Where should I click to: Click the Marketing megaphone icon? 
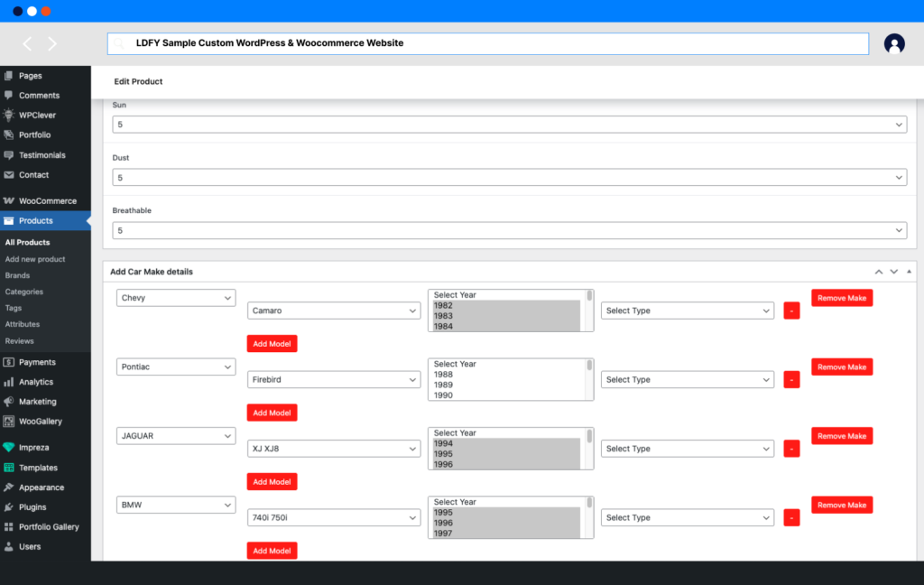click(x=9, y=402)
